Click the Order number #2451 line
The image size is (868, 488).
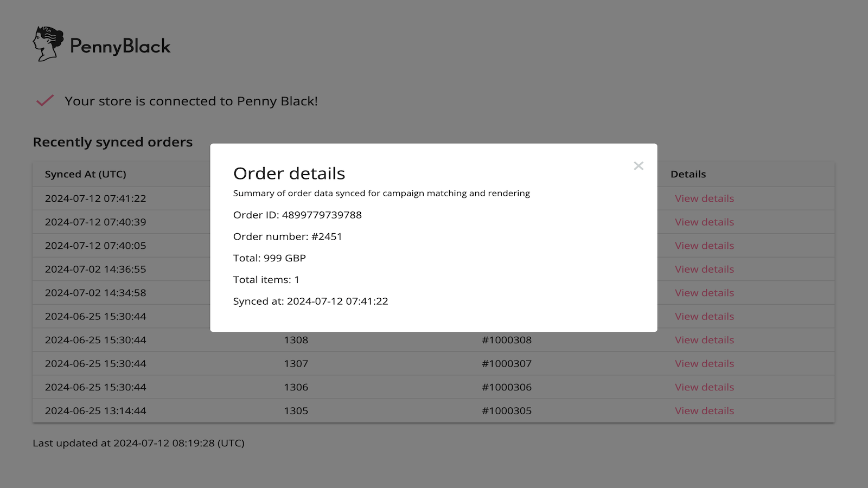click(288, 236)
